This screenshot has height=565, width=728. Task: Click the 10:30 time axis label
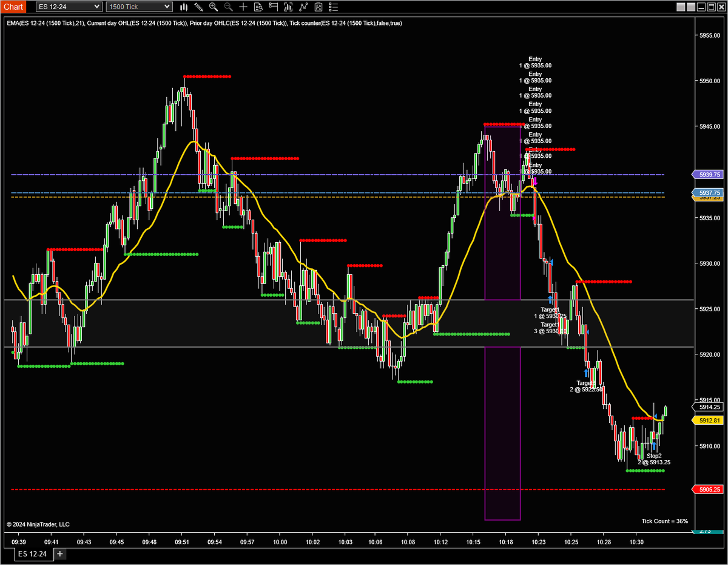tap(636, 542)
